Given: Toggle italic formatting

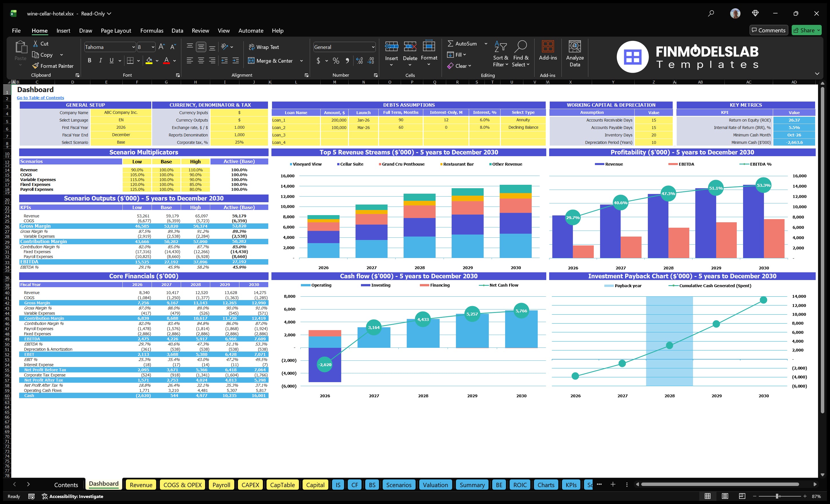Looking at the screenshot, I should point(100,60).
